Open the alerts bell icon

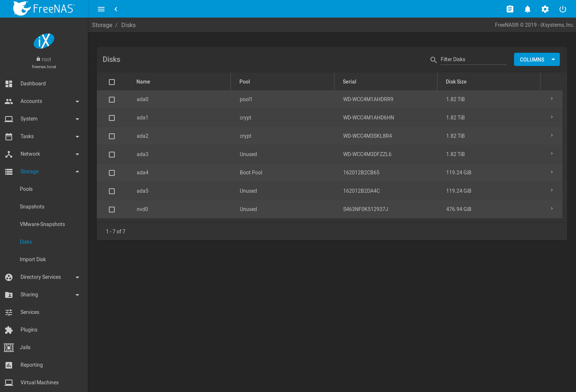(527, 9)
